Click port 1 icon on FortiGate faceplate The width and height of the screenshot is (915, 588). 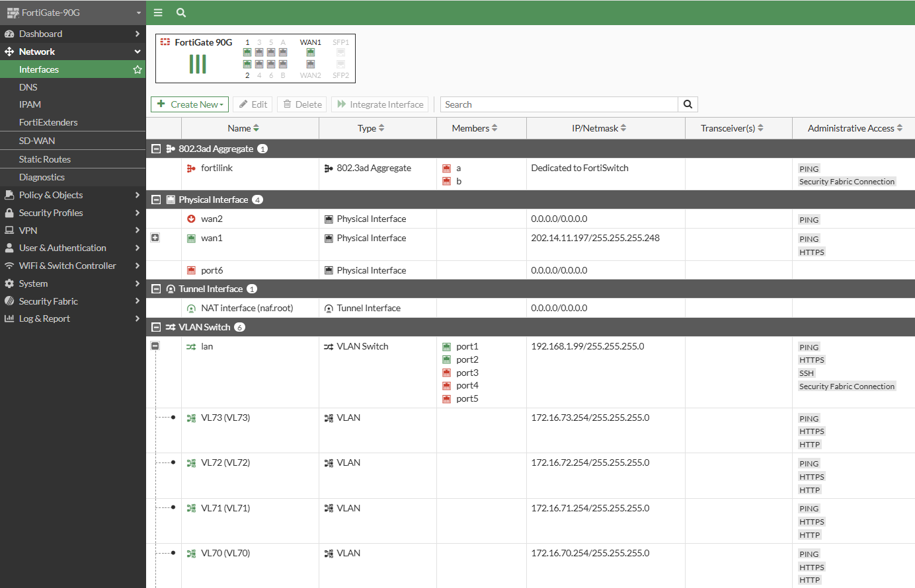[x=247, y=52]
